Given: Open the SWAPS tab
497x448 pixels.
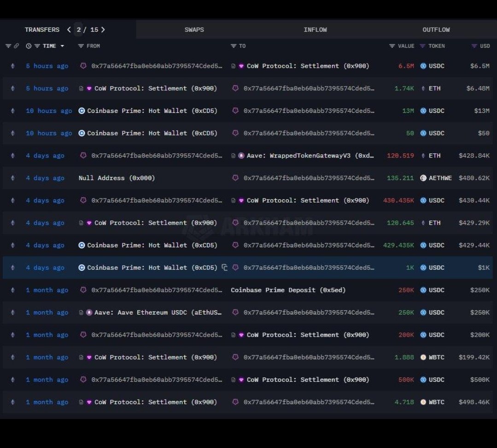Looking at the screenshot, I should tap(194, 29).
